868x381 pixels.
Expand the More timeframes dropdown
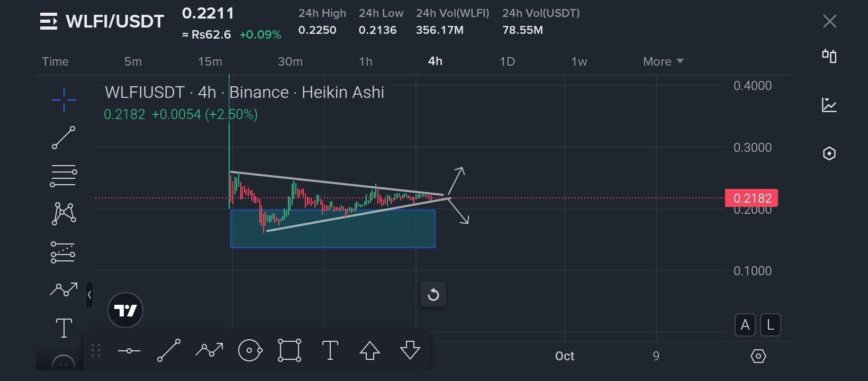pyautogui.click(x=663, y=61)
